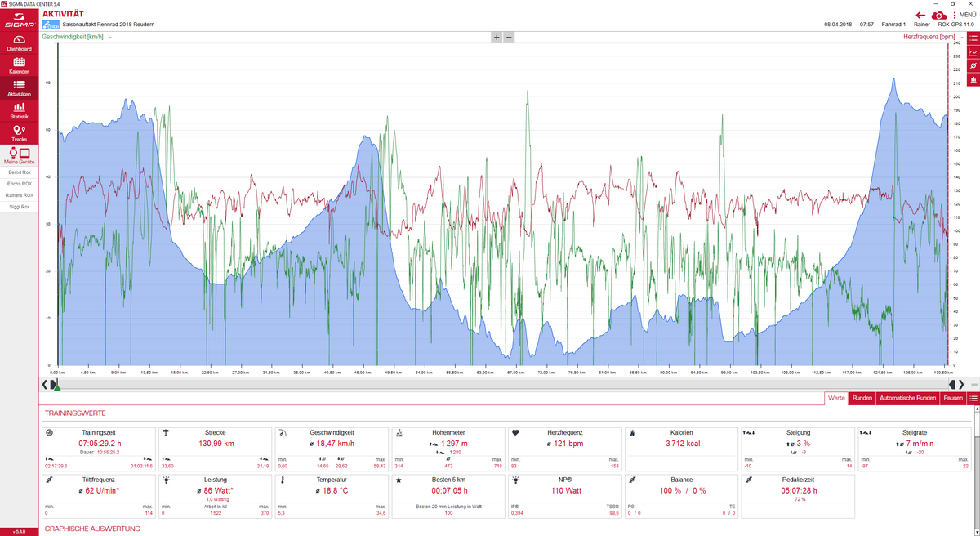Switch to the Automatische Runden tab
Image resolution: width=980 pixels, height=536 pixels.
click(907, 398)
